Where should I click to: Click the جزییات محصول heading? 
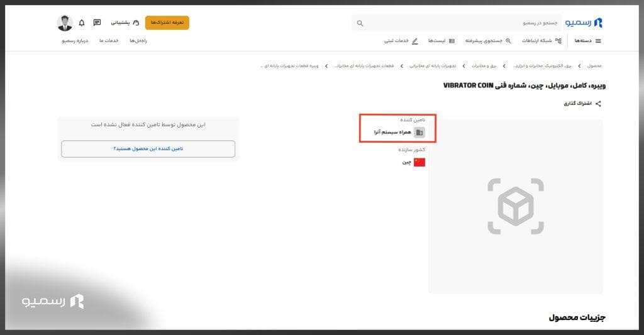tap(577, 317)
